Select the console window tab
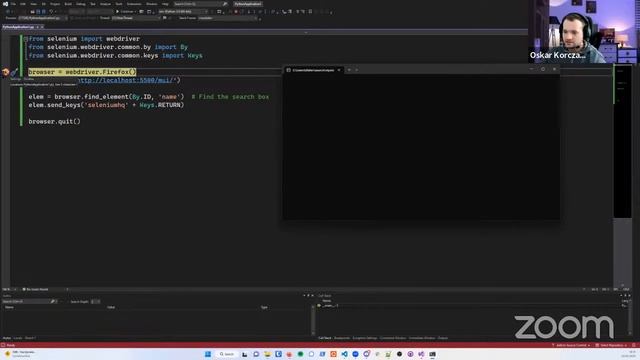Viewport: 640px width, 360px height. (313, 70)
